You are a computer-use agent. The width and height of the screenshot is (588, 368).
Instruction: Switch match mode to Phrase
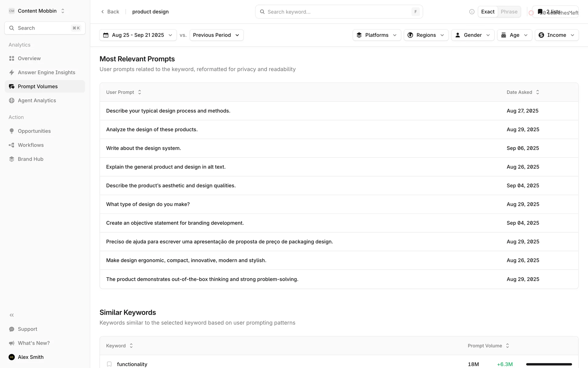[x=509, y=12]
